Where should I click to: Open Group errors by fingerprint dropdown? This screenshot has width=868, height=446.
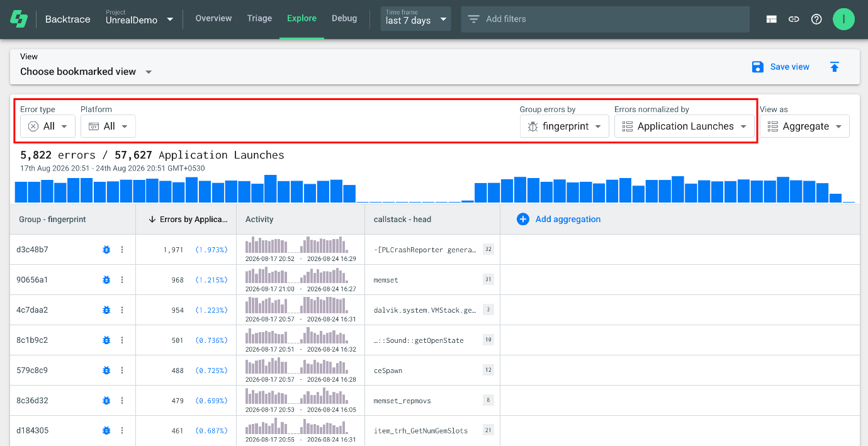pyautogui.click(x=564, y=126)
